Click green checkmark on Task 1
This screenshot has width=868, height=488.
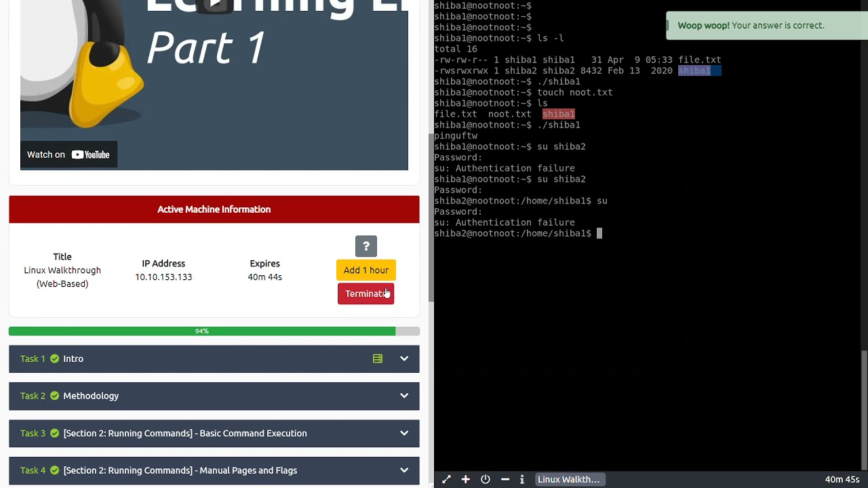click(x=55, y=359)
